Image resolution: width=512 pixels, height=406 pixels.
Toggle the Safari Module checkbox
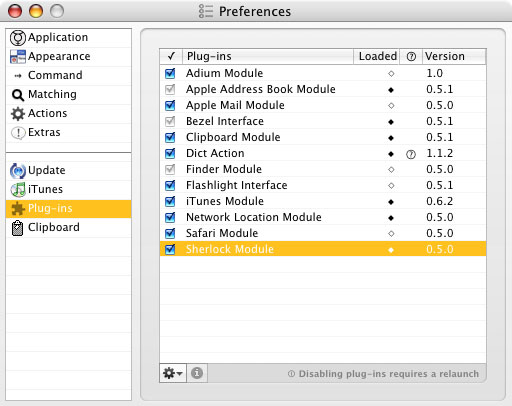[170, 233]
